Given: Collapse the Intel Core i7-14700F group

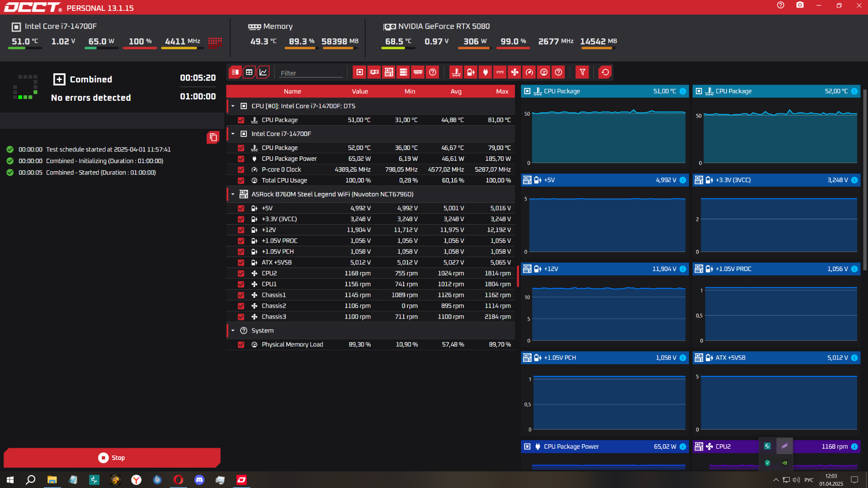Looking at the screenshot, I should (x=233, y=134).
